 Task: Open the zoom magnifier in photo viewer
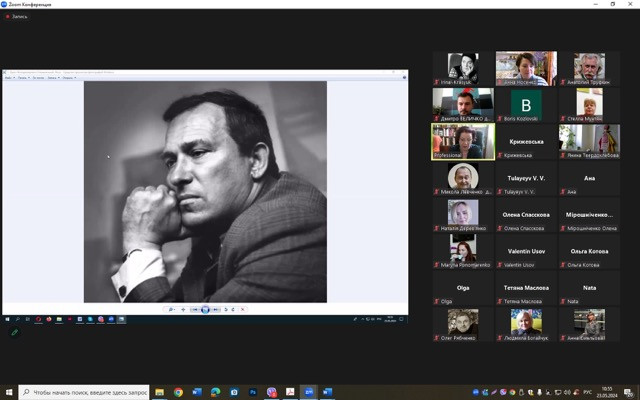(171, 310)
